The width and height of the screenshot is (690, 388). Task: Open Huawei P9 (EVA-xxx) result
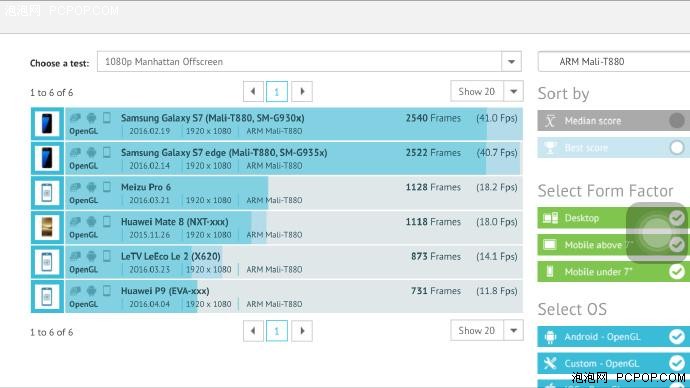click(165, 291)
